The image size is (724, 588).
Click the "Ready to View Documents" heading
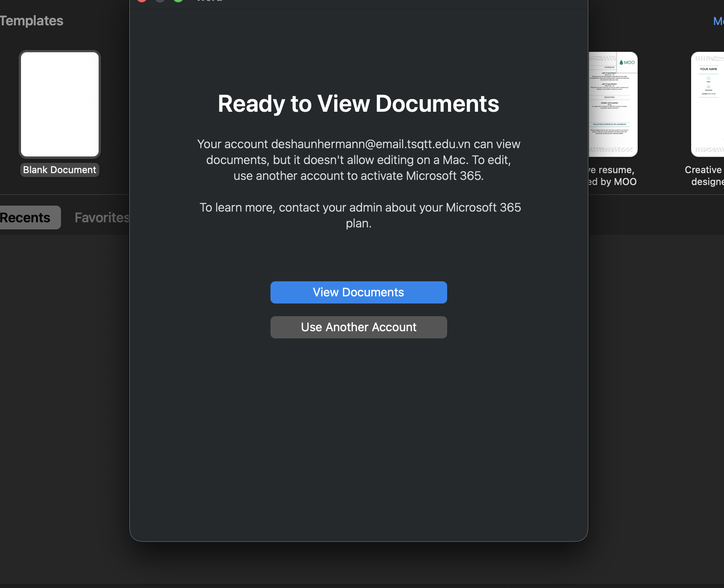(x=358, y=104)
